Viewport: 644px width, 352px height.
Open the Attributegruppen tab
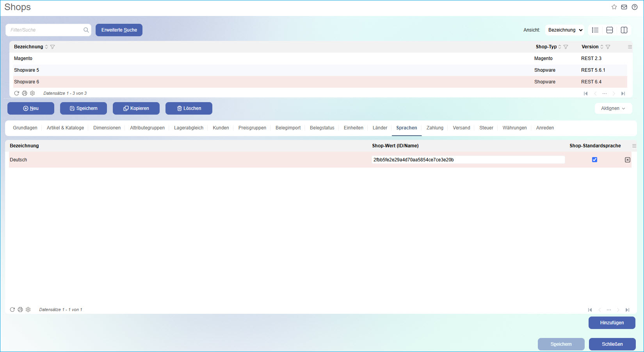tap(147, 128)
